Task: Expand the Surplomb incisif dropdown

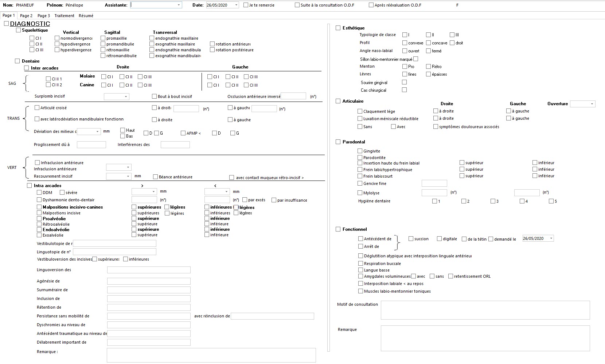Action: click(x=126, y=96)
